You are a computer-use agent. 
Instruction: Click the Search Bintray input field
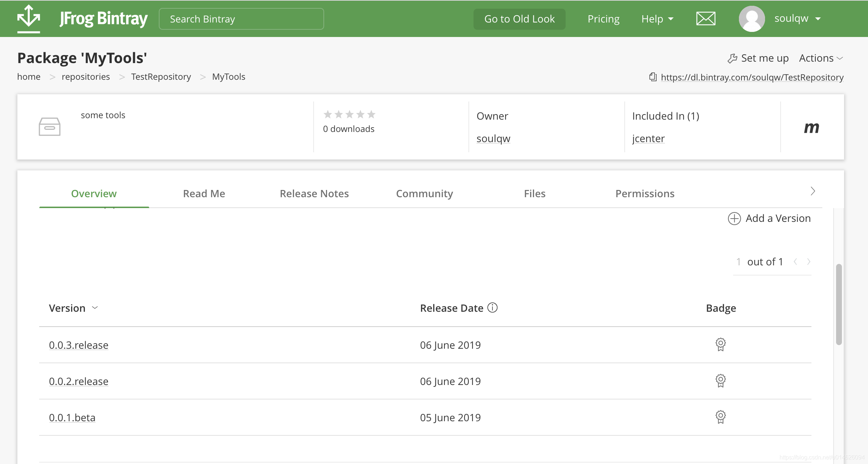[x=241, y=19]
